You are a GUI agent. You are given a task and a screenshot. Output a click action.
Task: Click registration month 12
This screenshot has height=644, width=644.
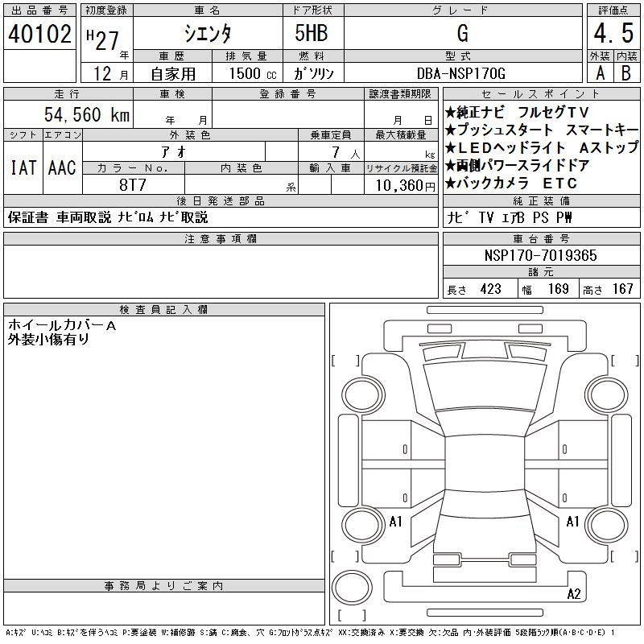102,73
